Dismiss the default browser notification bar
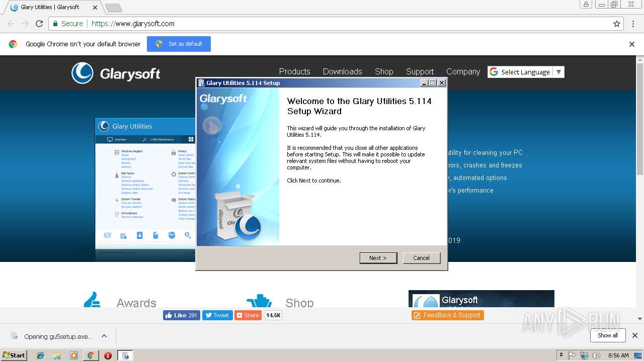644x362 pixels. 632,44
